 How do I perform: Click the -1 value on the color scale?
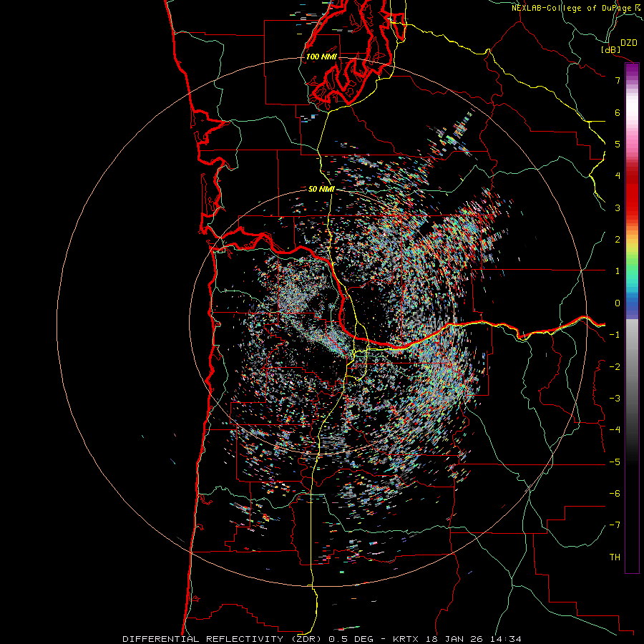tap(615, 335)
